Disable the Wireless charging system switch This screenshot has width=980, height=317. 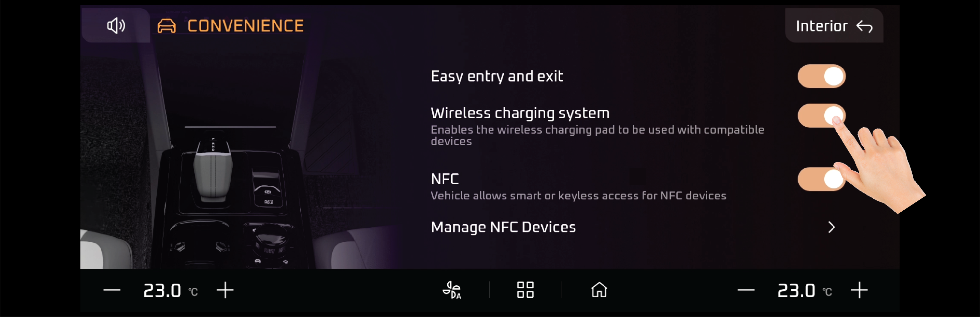[821, 116]
